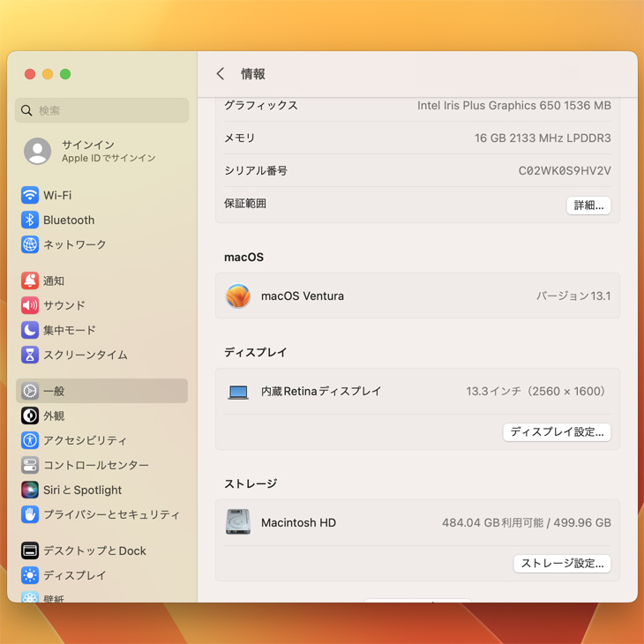Open the 外観 appearance icon
This screenshot has height=644, width=644.
30,416
